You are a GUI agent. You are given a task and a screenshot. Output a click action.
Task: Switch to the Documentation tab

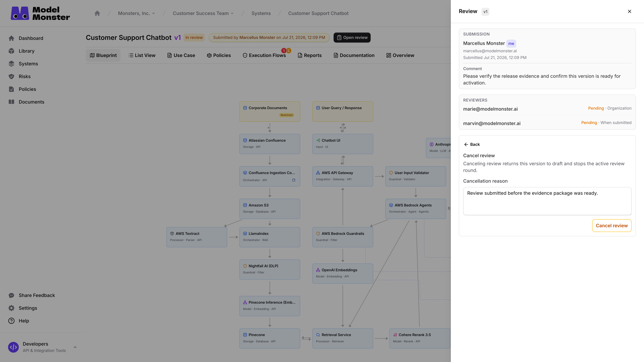coord(354,55)
